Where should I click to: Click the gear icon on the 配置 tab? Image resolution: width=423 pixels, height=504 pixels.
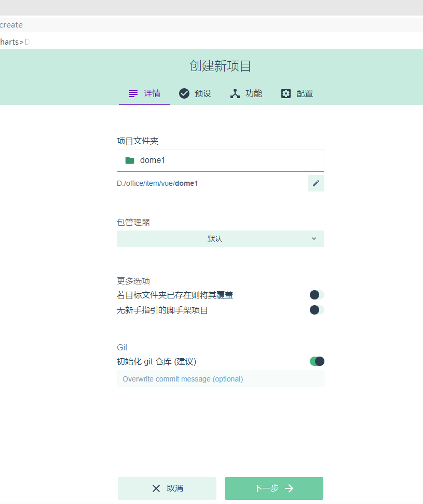point(286,93)
